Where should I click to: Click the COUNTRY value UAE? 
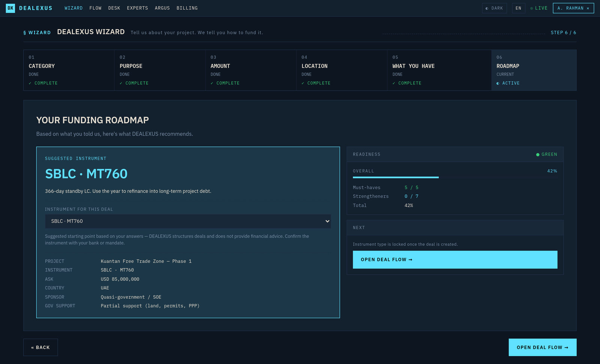tap(105, 288)
